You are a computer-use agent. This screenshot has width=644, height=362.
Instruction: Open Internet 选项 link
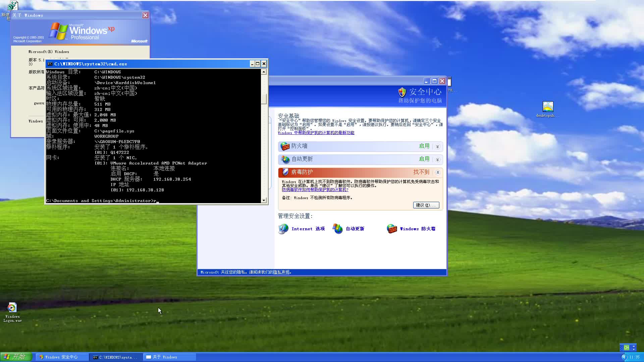(308, 229)
